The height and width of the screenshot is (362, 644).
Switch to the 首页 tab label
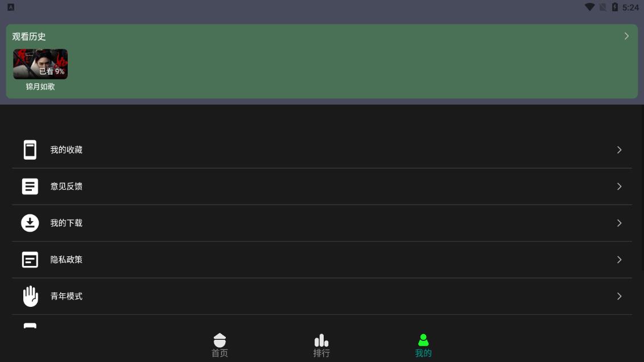coord(220,353)
